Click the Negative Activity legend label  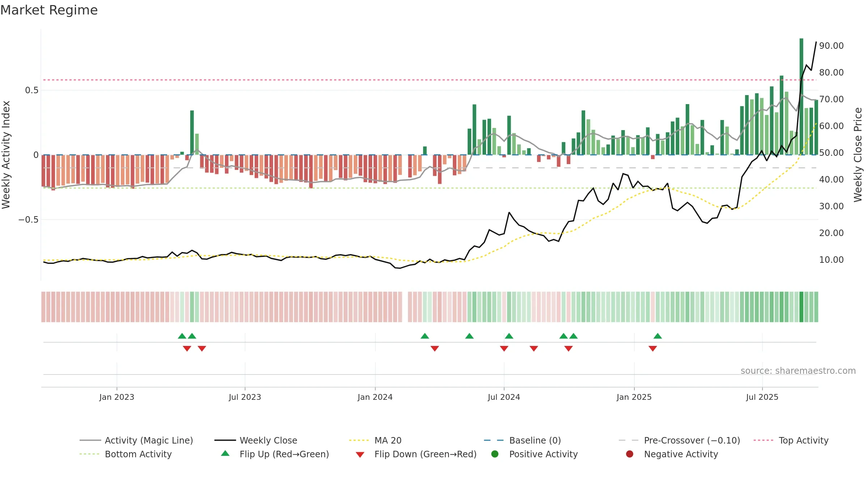(x=681, y=454)
